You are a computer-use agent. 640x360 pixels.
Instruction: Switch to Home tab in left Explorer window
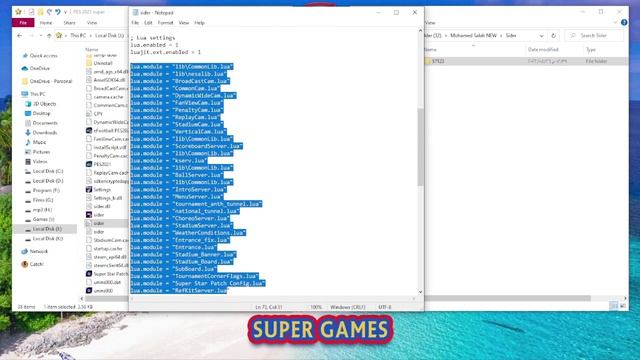46,23
